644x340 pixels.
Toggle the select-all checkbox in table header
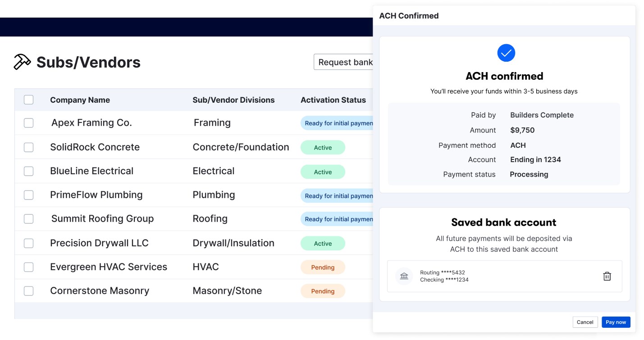tap(28, 100)
